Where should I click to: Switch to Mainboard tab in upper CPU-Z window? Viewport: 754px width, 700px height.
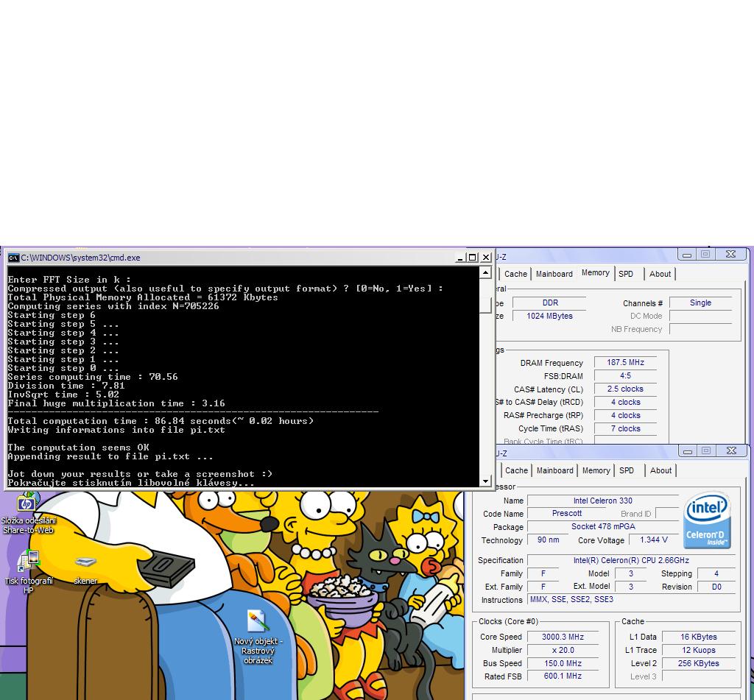(554, 274)
